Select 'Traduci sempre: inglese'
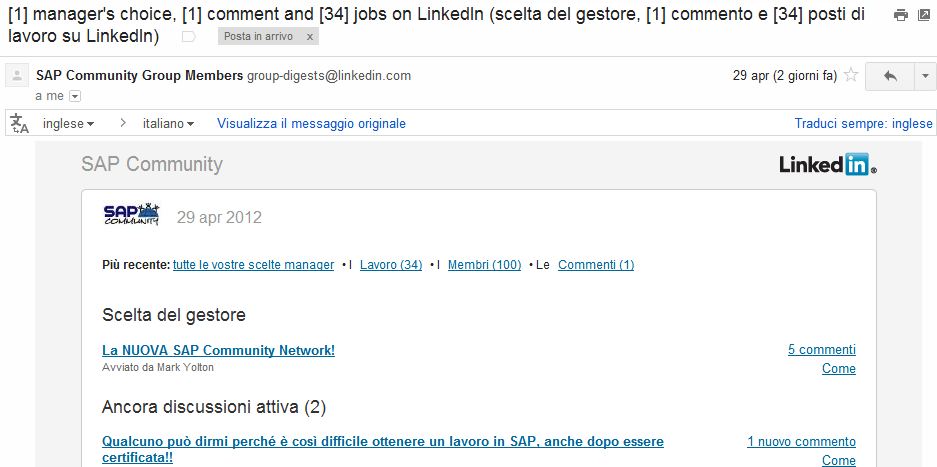The height and width of the screenshot is (467, 937). (863, 124)
